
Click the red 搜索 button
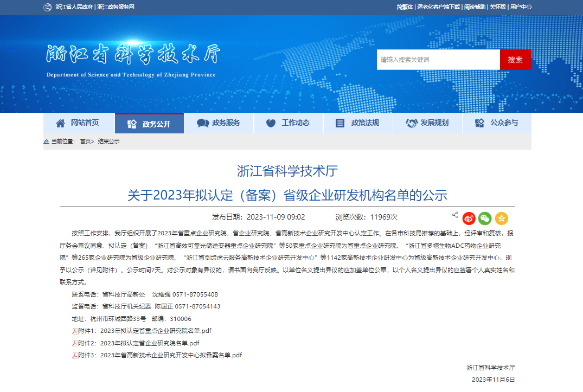(515, 60)
